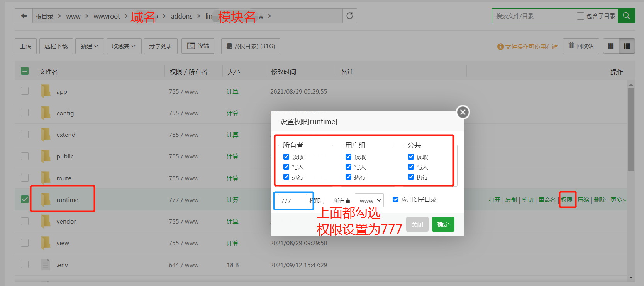
Task: Check the config row checkbox
Action: tap(25, 113)
